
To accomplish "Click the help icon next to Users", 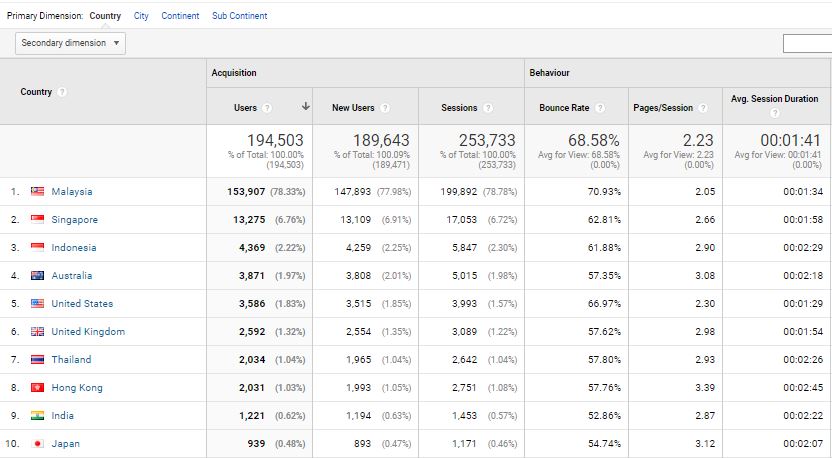I will [267, 108].
